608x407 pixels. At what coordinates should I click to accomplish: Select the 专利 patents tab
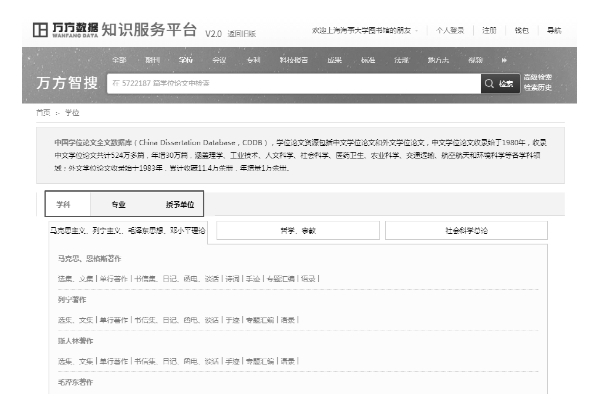pos(254,60)
